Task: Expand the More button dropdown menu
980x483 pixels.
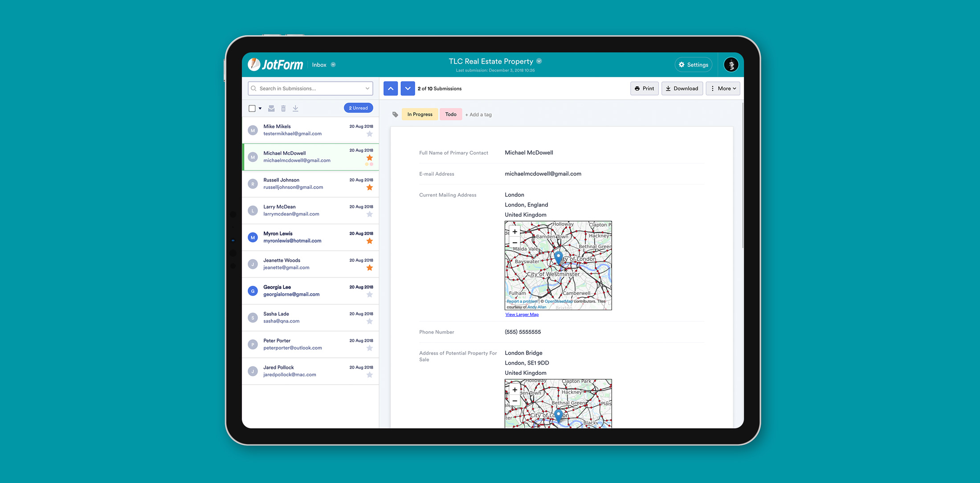Action: (x=723, y=88)
